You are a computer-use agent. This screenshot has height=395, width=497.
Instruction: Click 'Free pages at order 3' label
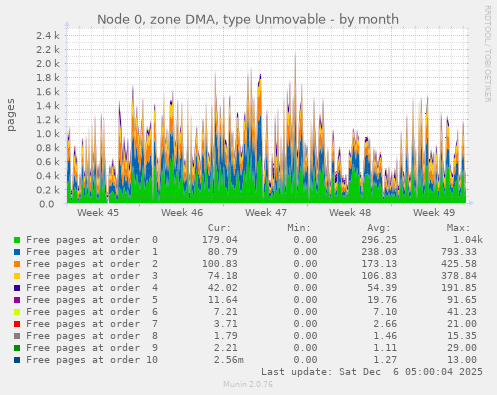92,276
